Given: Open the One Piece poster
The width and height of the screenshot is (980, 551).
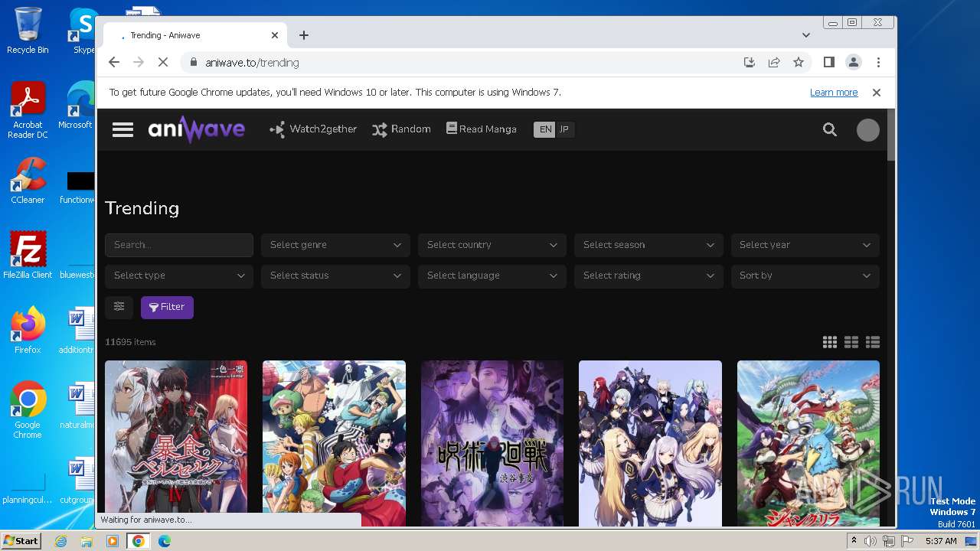Looking at the screenshot, I should pos(334,443).
